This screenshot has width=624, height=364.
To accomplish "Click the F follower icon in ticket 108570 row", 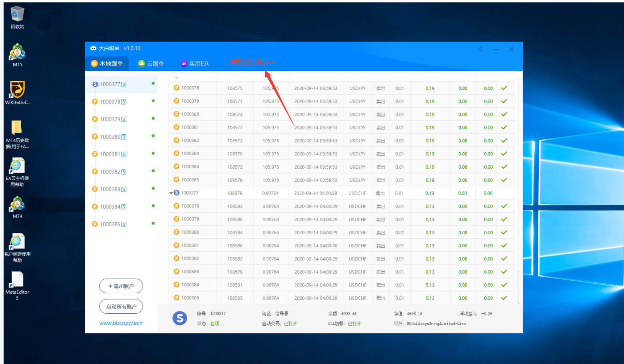I will coord(176,153).
